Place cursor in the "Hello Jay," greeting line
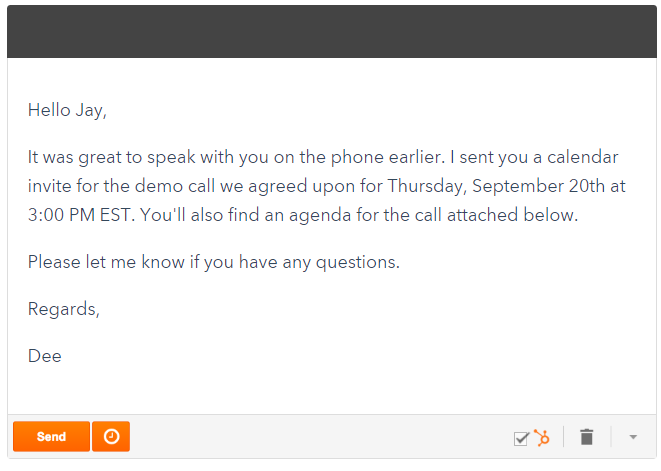The width and height of the screenshot is (661, 471). pos(67,110)
